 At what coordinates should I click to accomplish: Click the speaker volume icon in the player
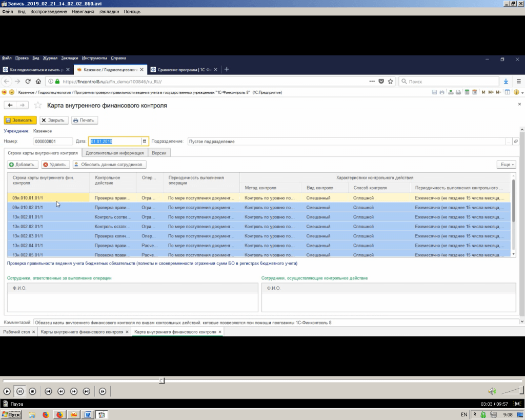[x=492, y=391]
